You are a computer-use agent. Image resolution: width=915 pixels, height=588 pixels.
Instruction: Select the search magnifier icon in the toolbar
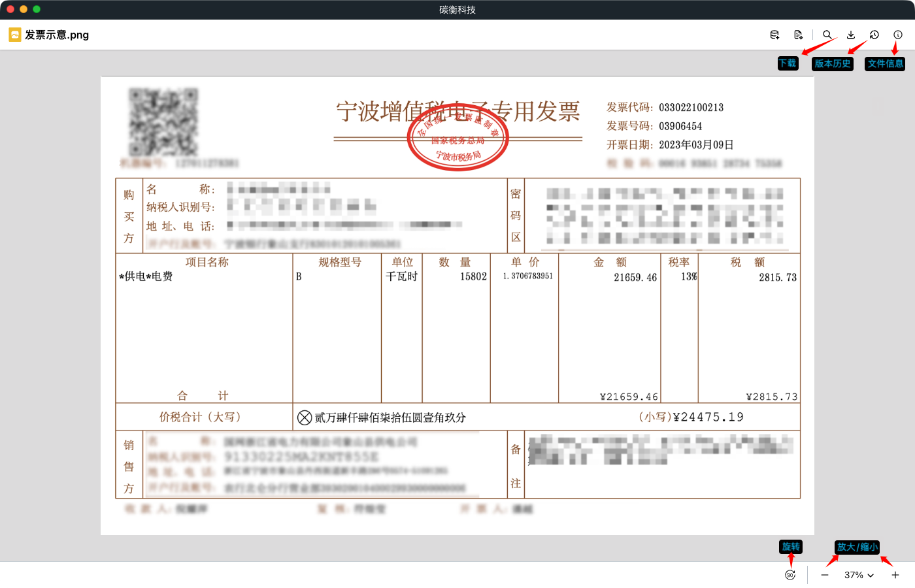827,35
